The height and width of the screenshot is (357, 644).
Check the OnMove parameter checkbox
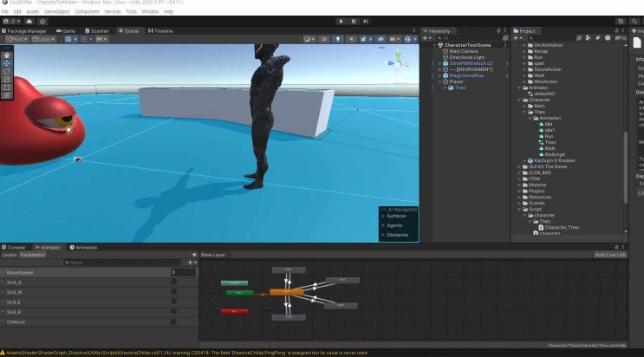[173, 321]
